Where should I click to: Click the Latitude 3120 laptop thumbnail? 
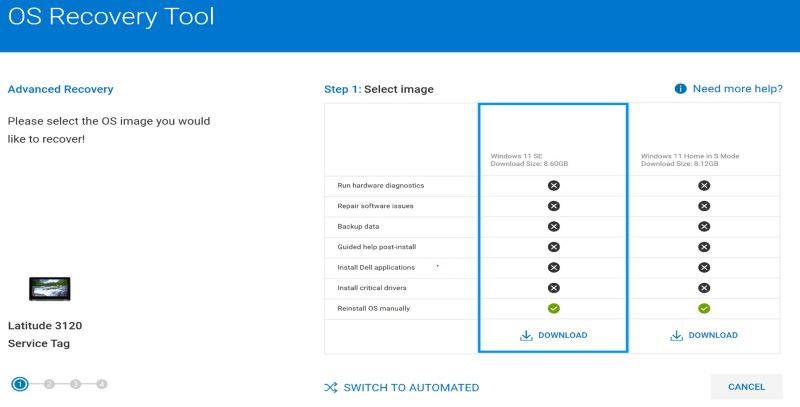click(50, 289)
